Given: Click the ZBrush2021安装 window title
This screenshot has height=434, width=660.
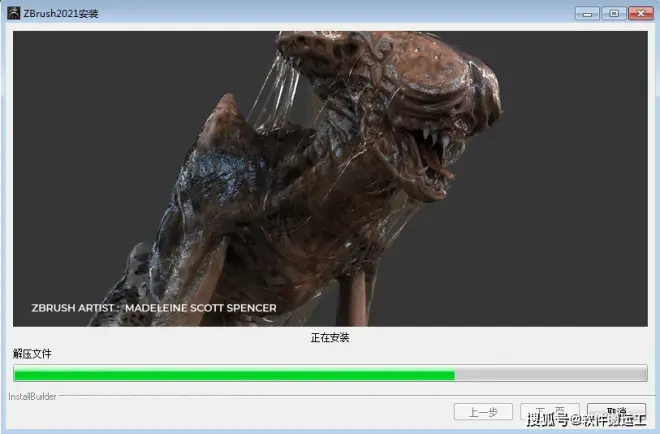Looking at the screenshot, I should [61, 13].
